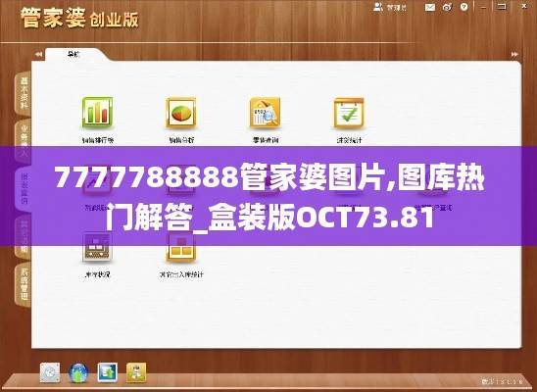Click the 进货统计 label text

click(x=349, y=140)
